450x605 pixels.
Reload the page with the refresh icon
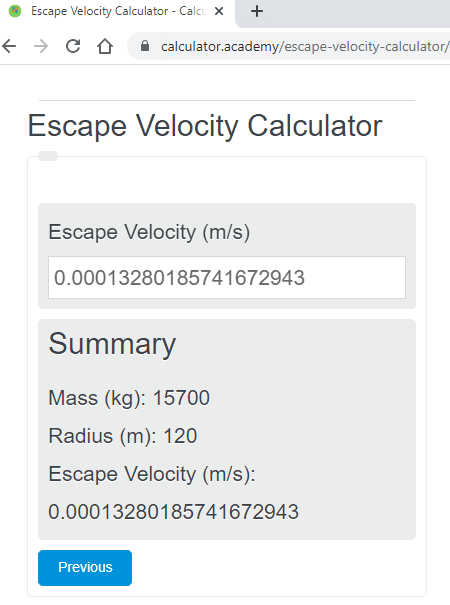click(73, 46)
